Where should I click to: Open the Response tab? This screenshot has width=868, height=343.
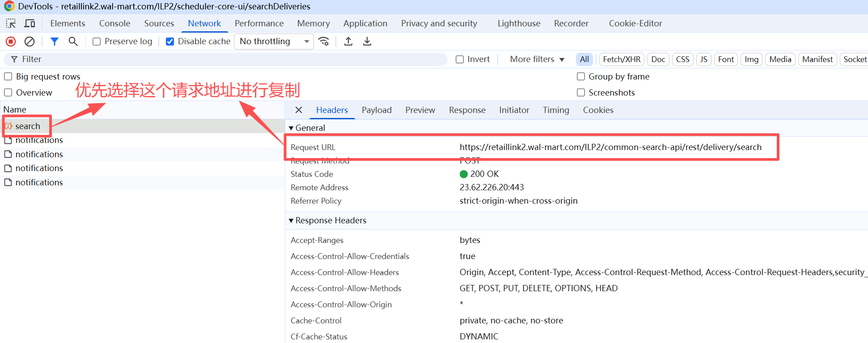467,110
